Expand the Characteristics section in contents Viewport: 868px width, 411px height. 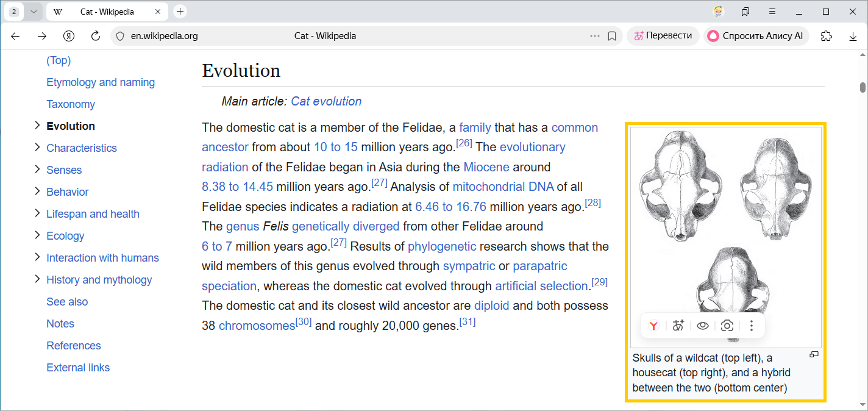click(x=37, y=148)
